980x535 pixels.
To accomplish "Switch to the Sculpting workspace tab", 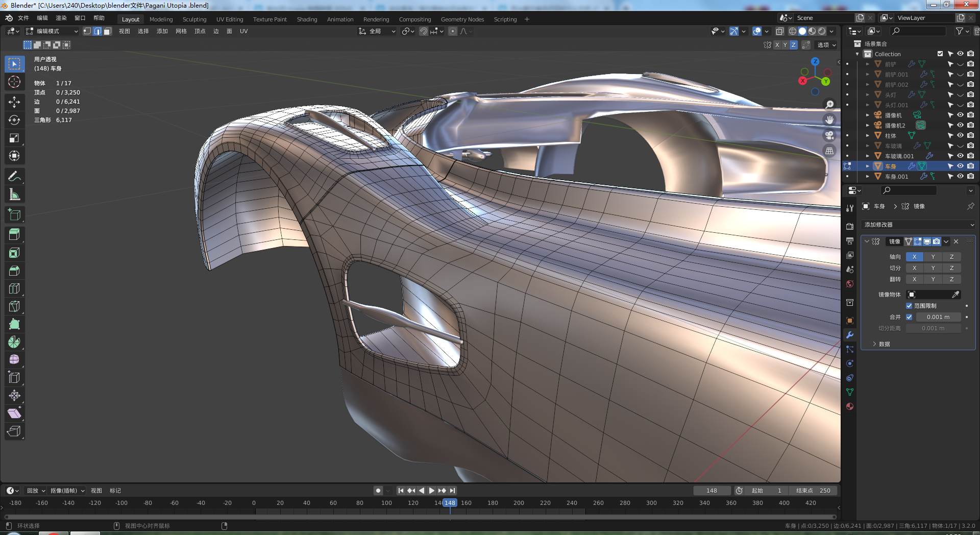I will pyautogui.click(x=194, y=19).
